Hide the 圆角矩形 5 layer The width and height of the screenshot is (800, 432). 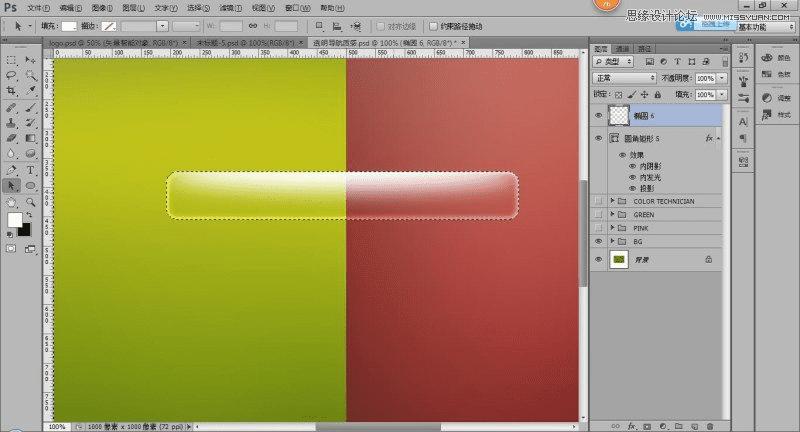click(598, 138)
